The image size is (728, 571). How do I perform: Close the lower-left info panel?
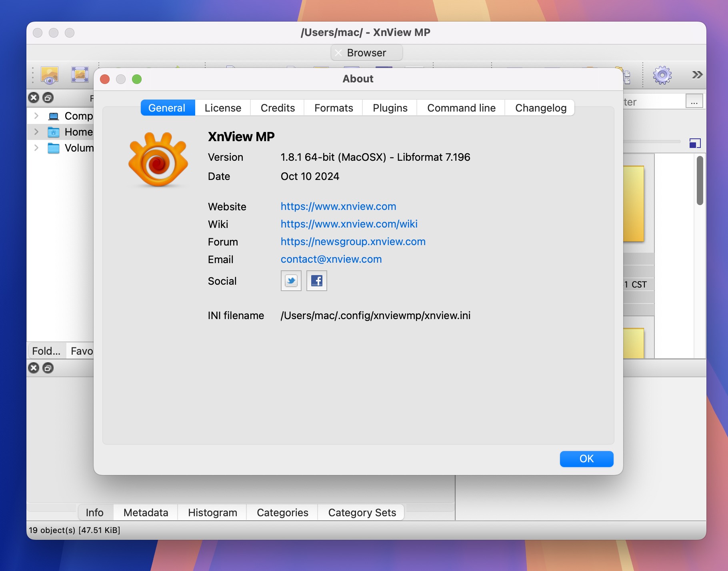point(34,368)
